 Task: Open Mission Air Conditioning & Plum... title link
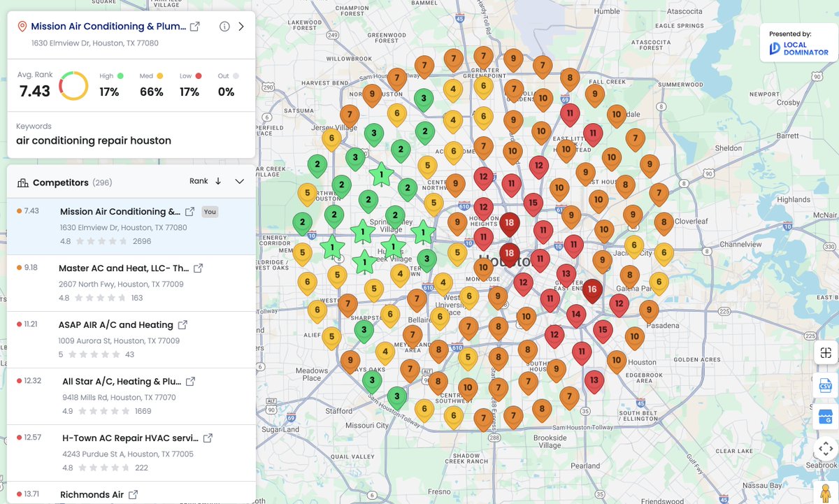108,27
